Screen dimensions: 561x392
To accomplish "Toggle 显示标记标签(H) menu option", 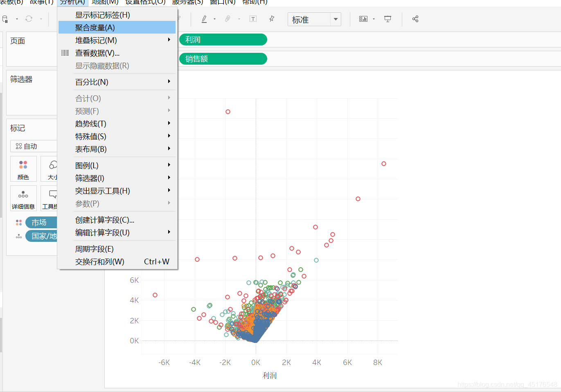I will point(117,15).
